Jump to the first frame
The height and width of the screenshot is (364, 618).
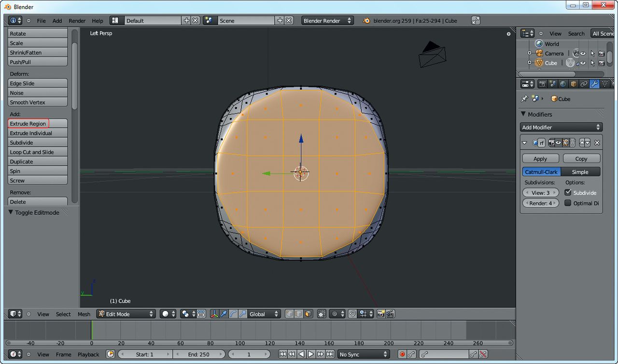pyautogui.click(x=283, y=354)
